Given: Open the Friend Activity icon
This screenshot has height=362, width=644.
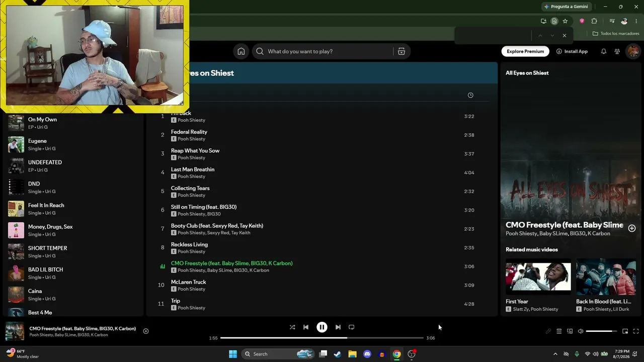Looking at the screenshot, I should (617, 51).
